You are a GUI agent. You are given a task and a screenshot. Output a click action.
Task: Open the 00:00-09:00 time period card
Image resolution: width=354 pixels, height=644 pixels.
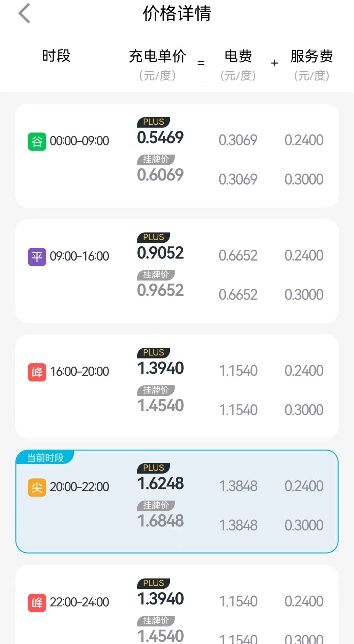(177, 156)
